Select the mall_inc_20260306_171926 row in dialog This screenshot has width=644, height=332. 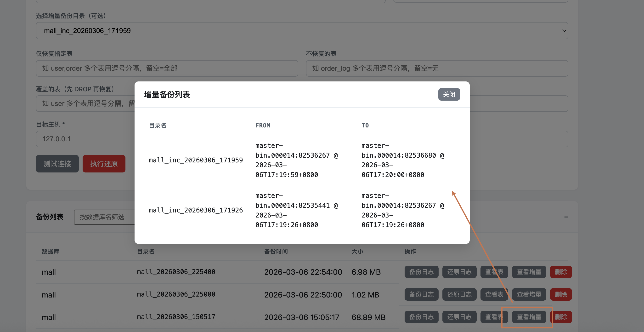point(196,210)
